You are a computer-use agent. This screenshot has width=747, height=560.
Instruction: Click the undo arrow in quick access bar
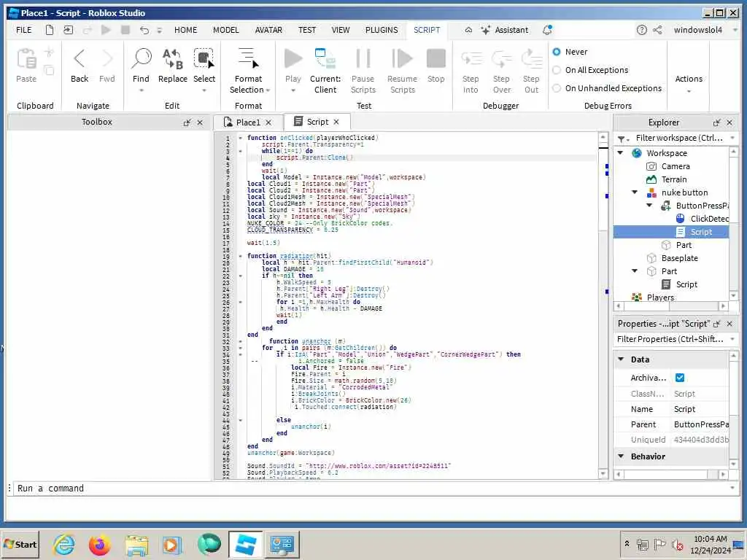pos(144,30)
